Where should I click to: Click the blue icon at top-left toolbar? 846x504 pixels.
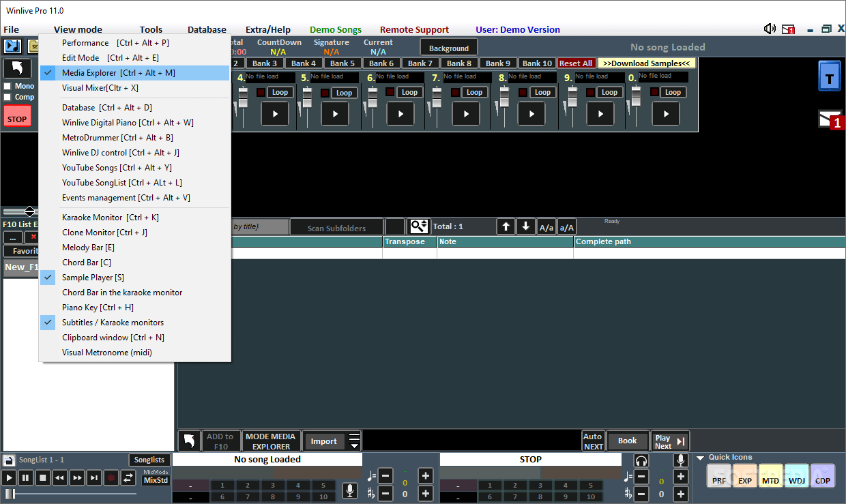13,46
